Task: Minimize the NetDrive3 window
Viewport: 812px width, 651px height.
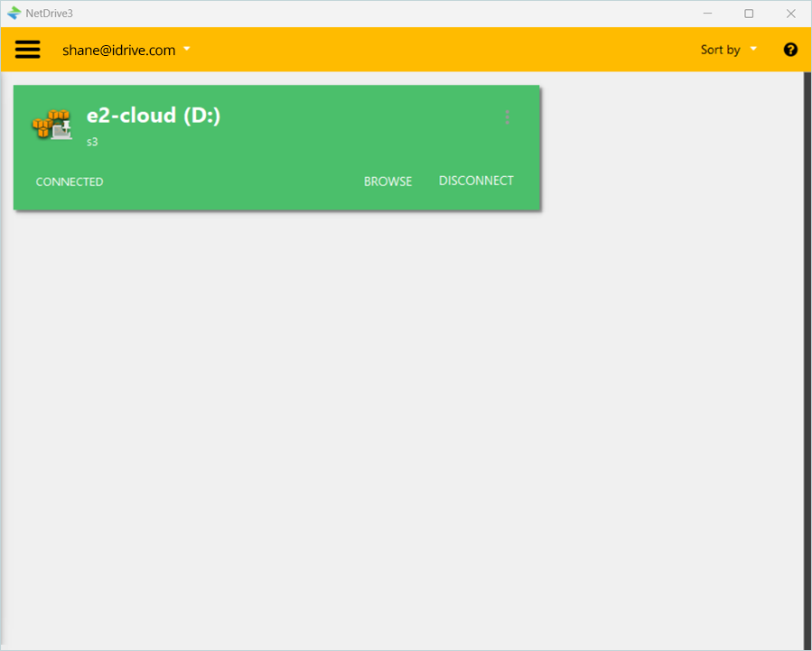Action: tap(707, 14)
